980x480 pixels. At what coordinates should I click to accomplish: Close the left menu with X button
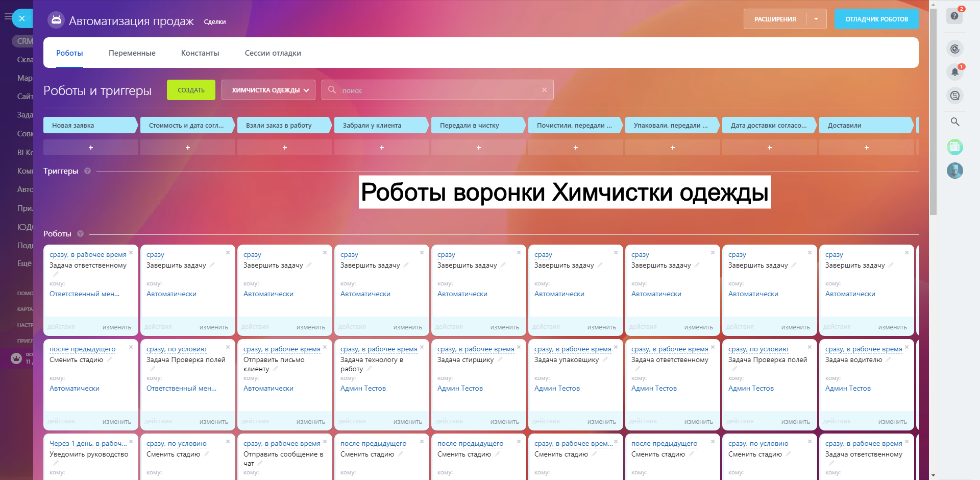click(x=22, y=18)
